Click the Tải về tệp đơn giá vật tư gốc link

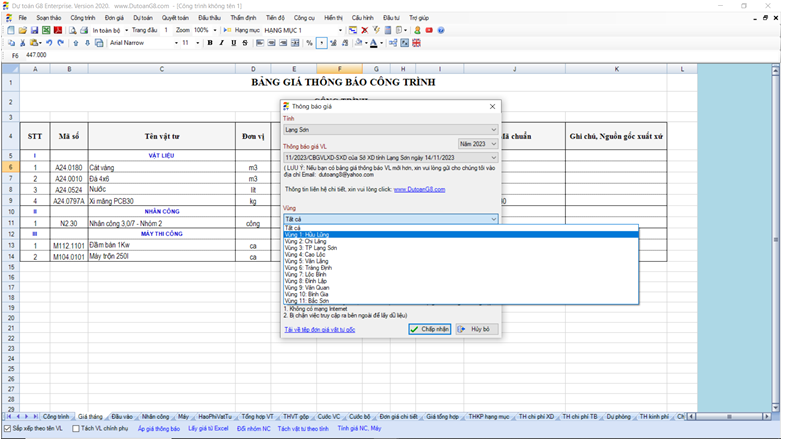[x=320, y=330]
